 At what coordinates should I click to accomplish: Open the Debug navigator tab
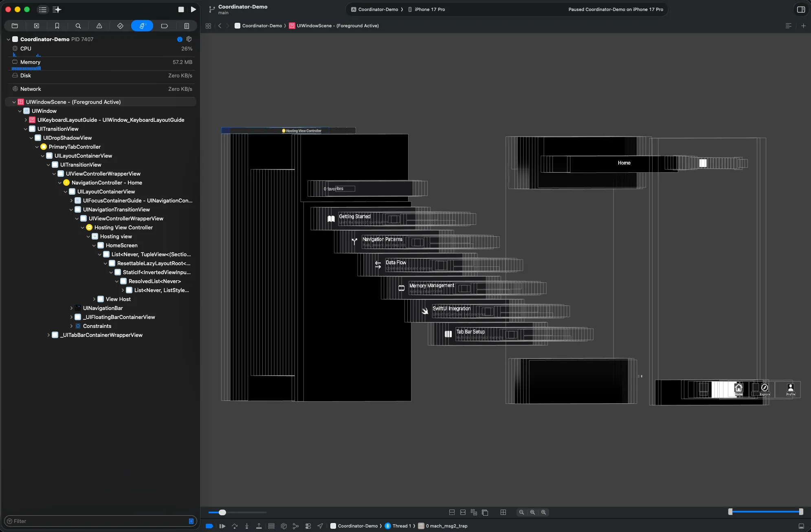142,26
